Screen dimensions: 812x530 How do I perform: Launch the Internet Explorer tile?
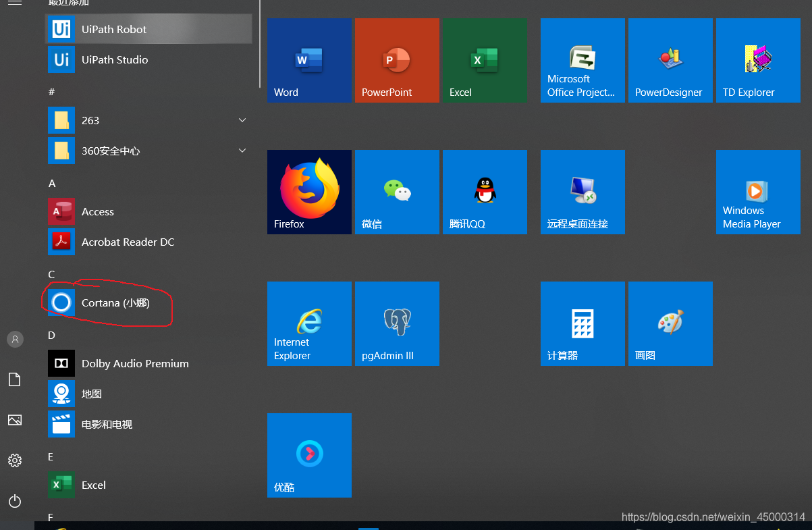[x=309, y=323]
